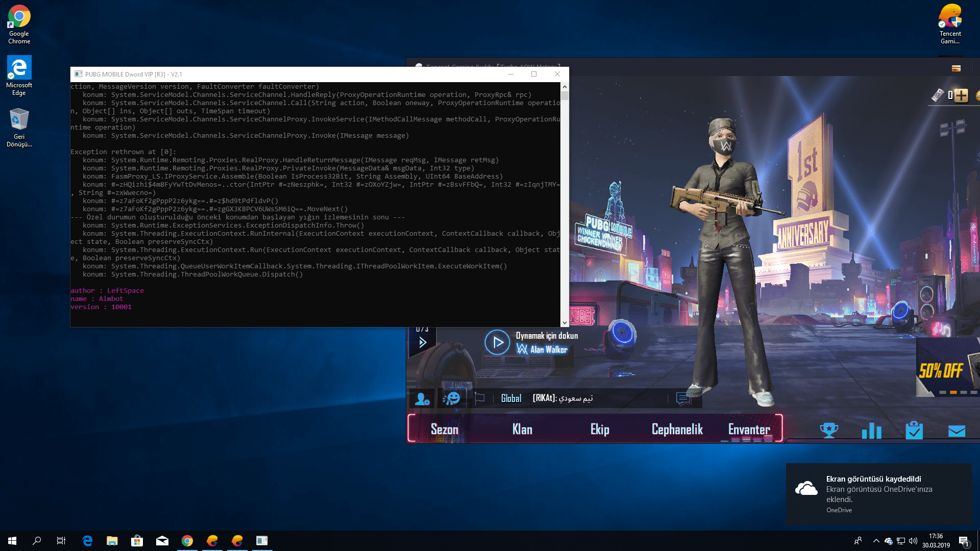Open the clock and date flyout
Screen dimensions: 980x551
936,541
